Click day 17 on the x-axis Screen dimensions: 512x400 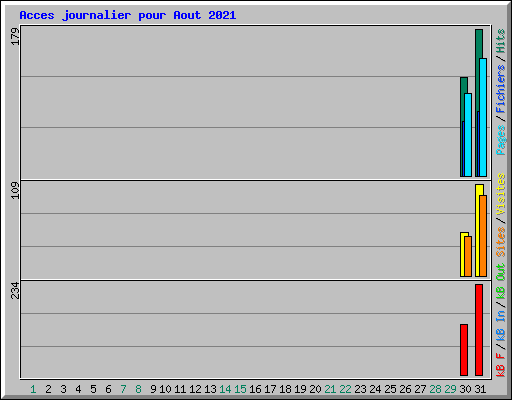click(270, 389)
